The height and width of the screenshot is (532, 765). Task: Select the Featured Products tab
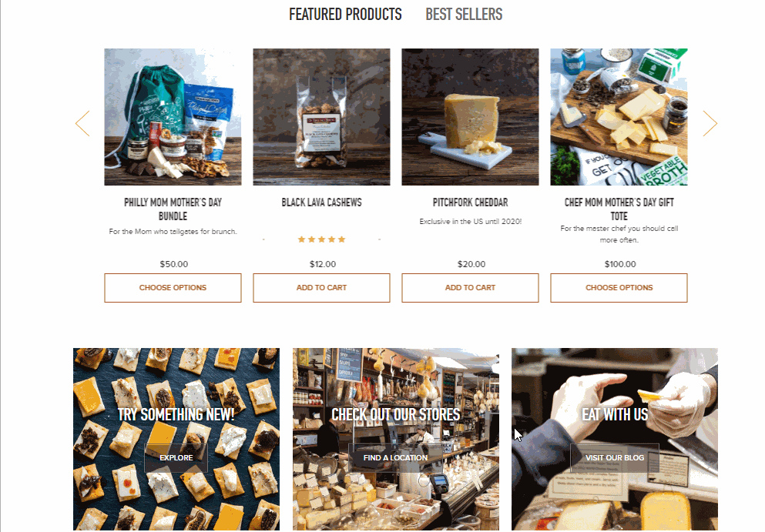(x=345, y=15)
